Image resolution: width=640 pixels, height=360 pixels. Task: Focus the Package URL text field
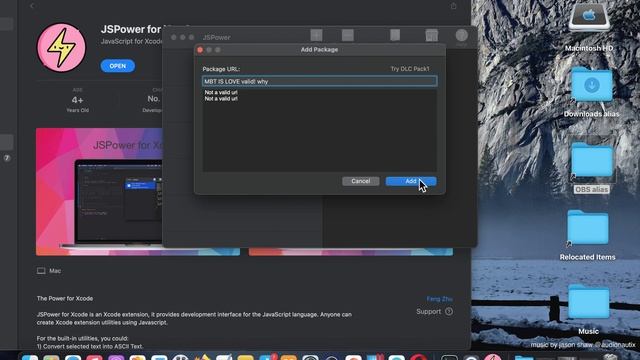pos(320,81)
